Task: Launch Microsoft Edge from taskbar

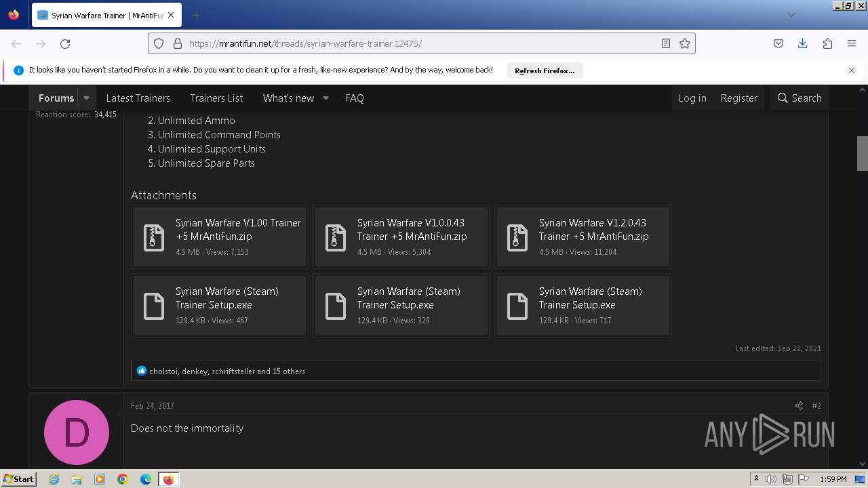Action: pyautogui.click(x=146, y=479)
